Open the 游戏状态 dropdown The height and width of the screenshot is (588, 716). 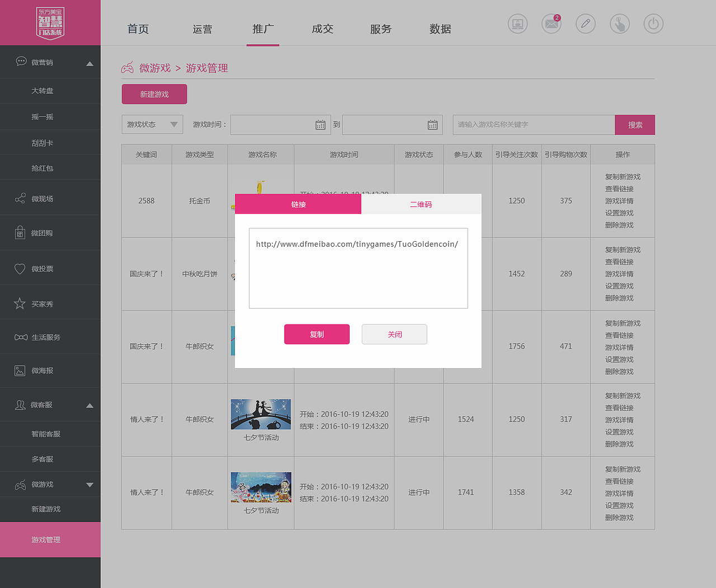tap(152, 124)
